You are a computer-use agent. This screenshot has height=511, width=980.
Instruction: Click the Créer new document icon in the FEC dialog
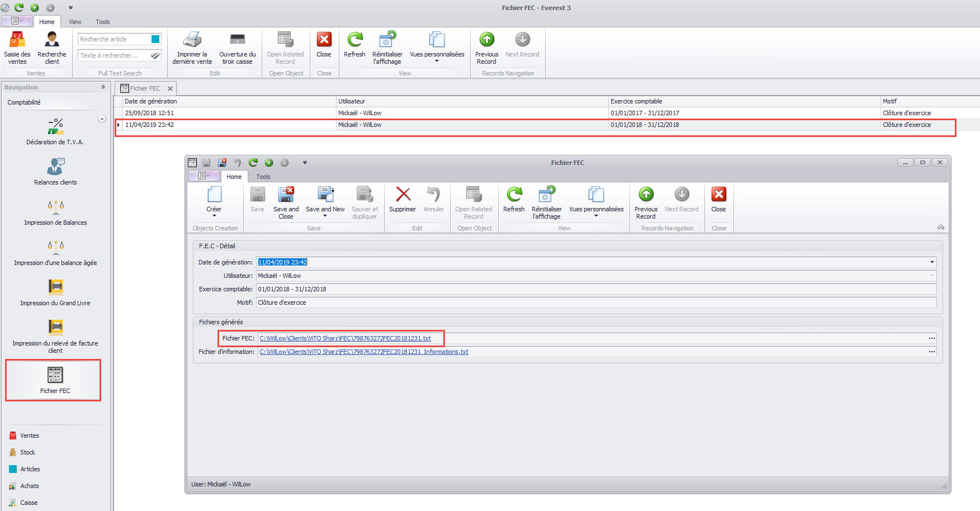214,195
